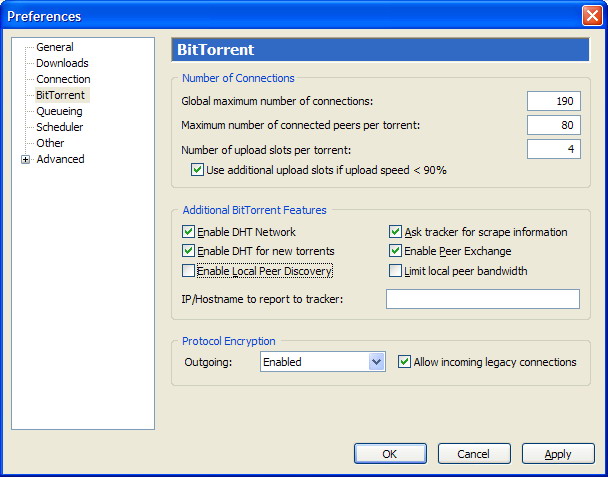The image size is (608, 477).
Task: Open Scheduler preferences
Action: pyautogui.click(x=60, y=127)
